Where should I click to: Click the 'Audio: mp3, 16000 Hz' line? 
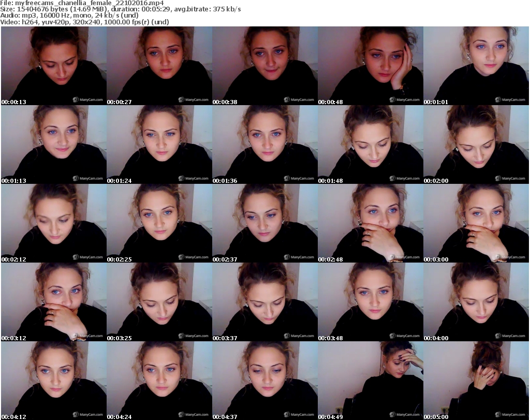(69, 16)
